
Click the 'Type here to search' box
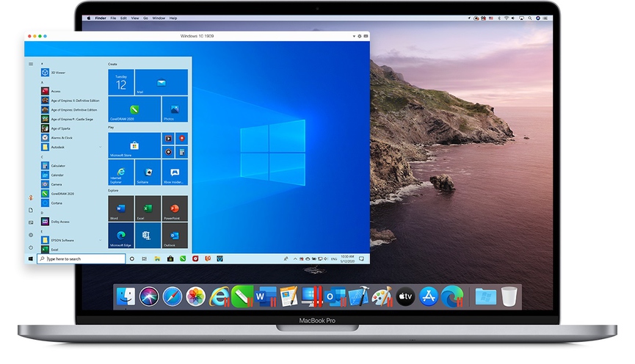coord(81,259)
